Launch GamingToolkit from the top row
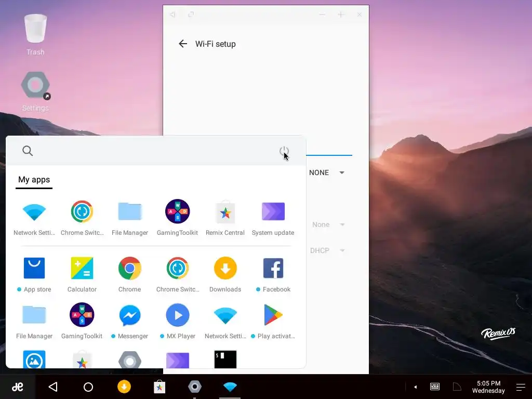The height and width of the screenshot is (399, 532). (178, 218)
